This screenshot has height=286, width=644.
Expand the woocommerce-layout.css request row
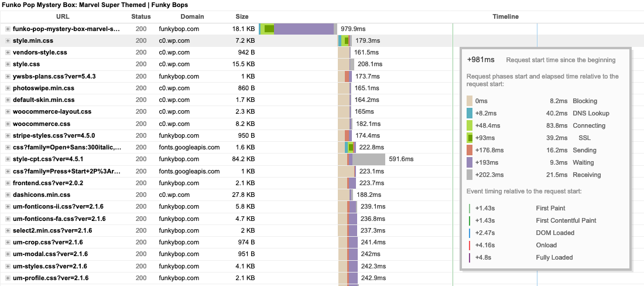click(8, 112)
